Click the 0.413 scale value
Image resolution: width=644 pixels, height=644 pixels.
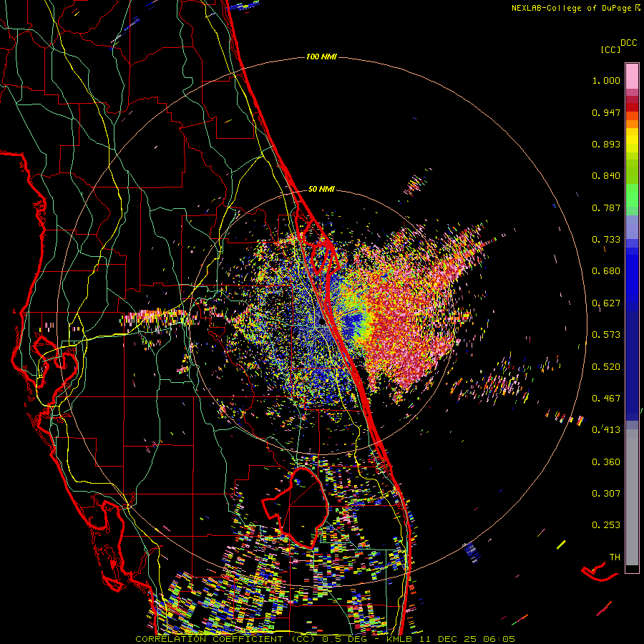(x=606, y=430)
